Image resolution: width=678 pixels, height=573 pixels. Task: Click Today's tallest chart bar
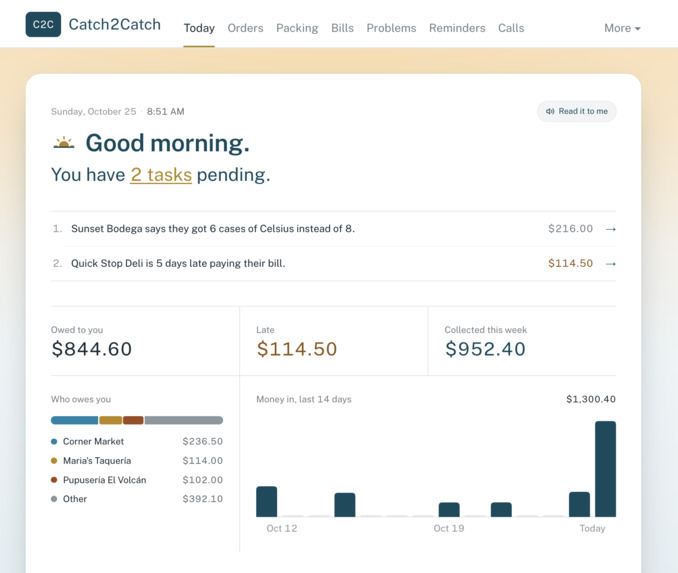pos(605,469)
